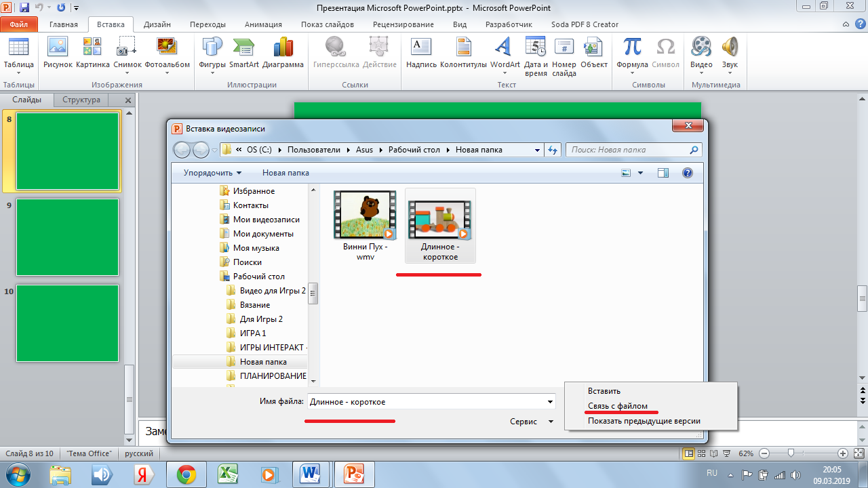Click the Видео ribbon icon
This screenshot has height=488, width=868.
701,47
